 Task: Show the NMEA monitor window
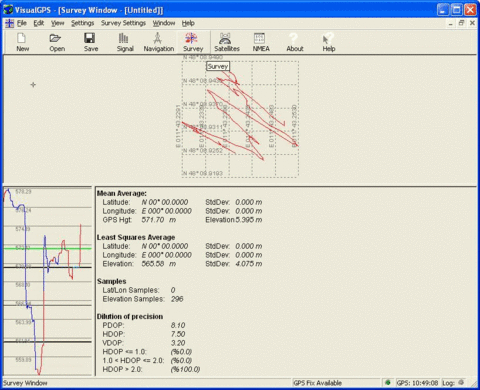[x=261, y=42]
